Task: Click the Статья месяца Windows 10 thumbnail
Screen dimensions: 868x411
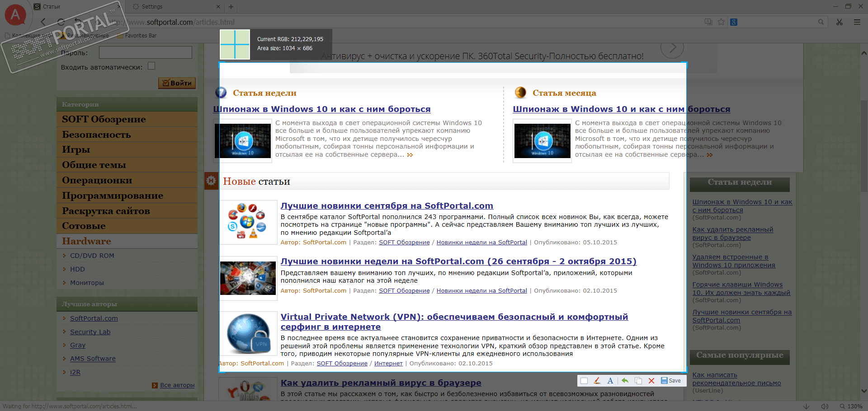Action: click(x=542, y=141)
